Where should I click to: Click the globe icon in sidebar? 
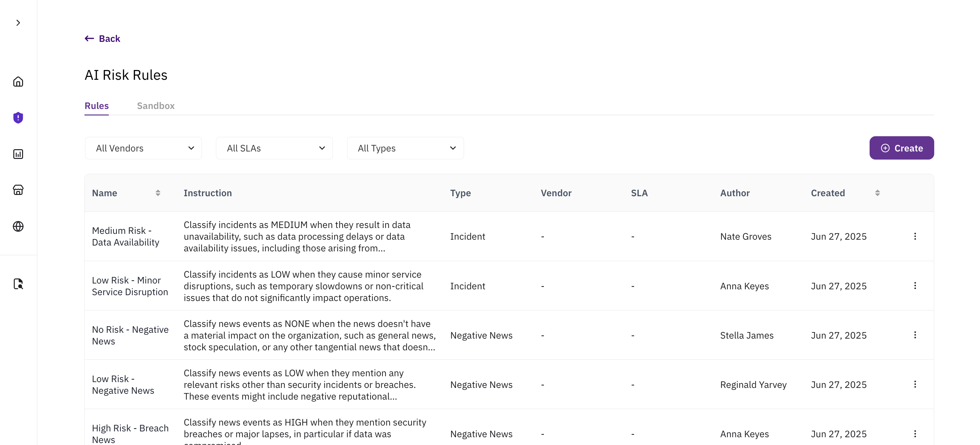[x=18, y=226]
